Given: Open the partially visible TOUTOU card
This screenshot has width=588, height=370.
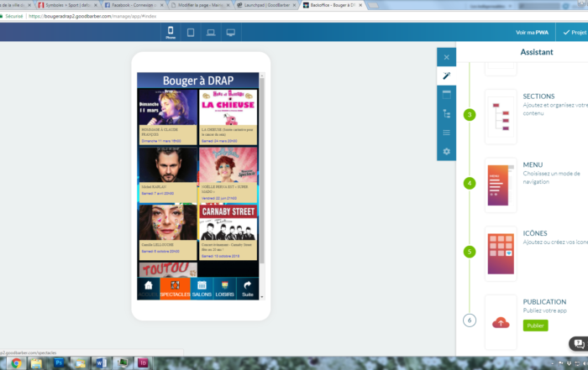Looking at the screenshot, I should click(168, 269).
